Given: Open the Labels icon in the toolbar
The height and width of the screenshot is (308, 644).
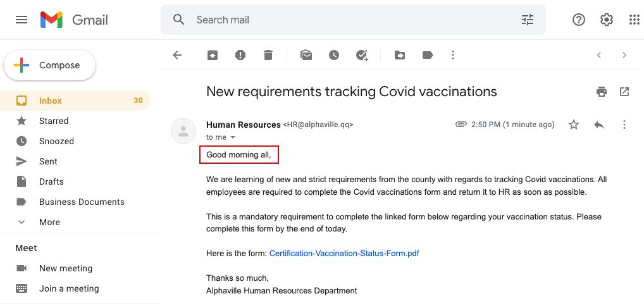Looking at the screenshot, I should [x=428, y=55].
